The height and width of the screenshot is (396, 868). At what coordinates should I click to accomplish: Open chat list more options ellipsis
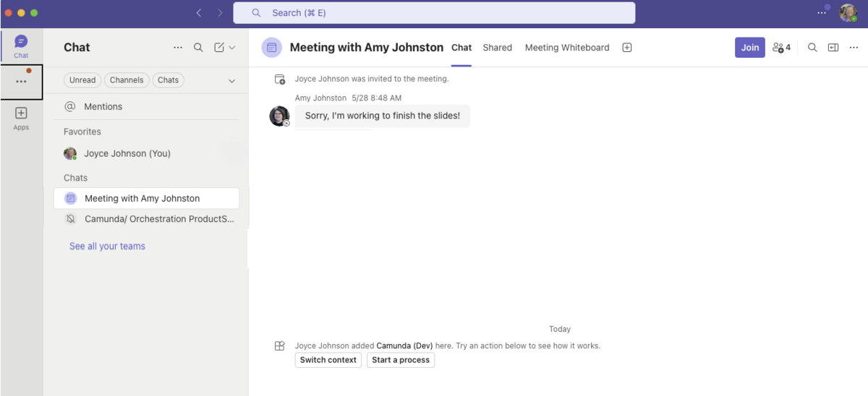tap(178, 48)
